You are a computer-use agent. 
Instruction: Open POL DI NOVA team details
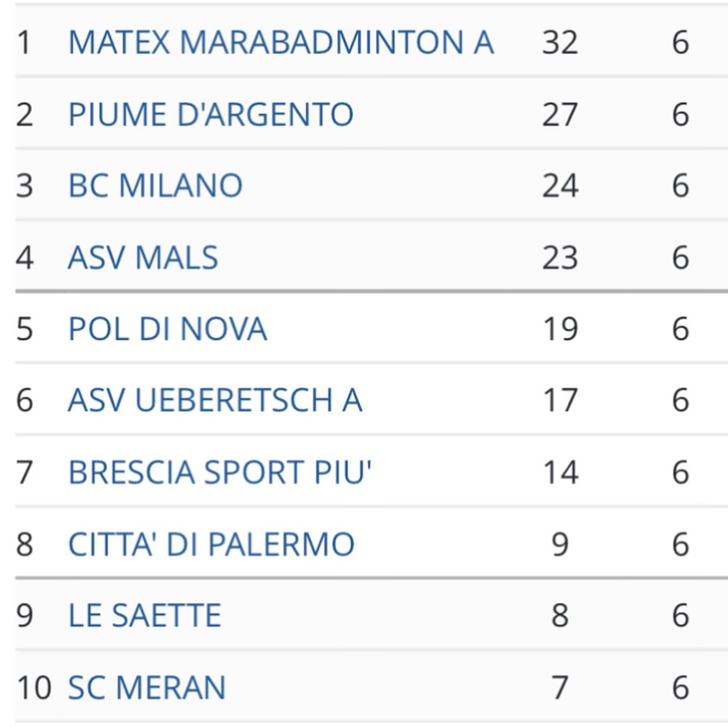pyautogui.click(x=167, y=330)
